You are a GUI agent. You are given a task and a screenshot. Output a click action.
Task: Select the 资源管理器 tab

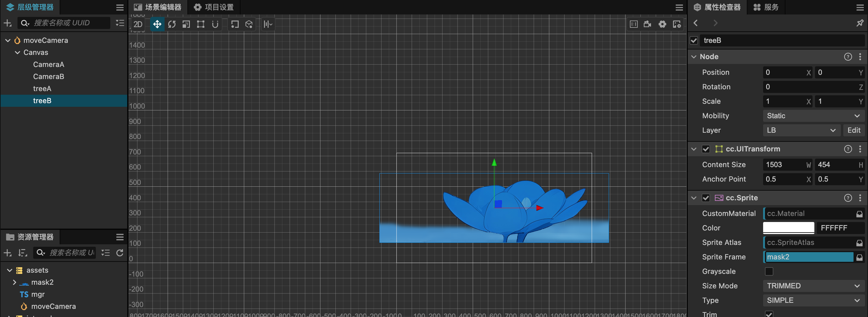point(30,237)
